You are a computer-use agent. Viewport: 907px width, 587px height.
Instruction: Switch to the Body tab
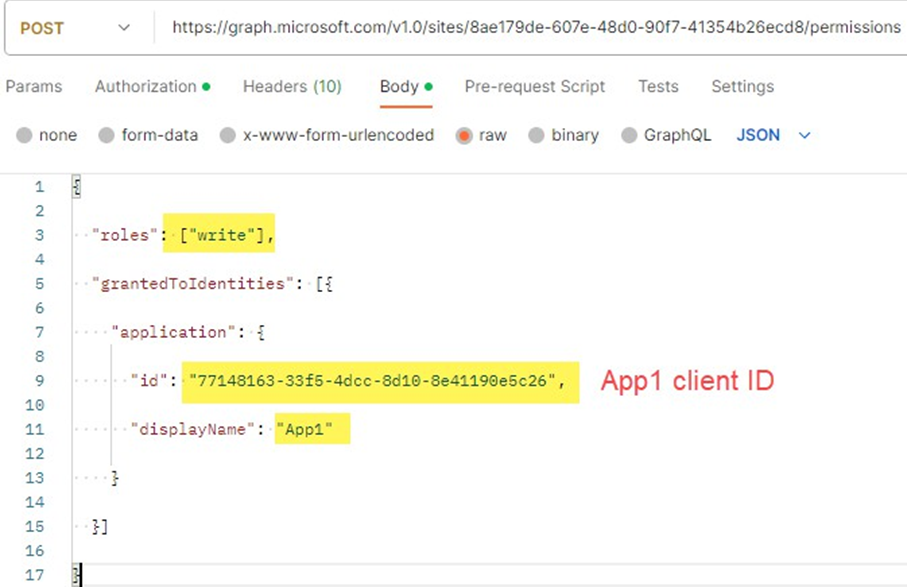click(x=399, y=87)
